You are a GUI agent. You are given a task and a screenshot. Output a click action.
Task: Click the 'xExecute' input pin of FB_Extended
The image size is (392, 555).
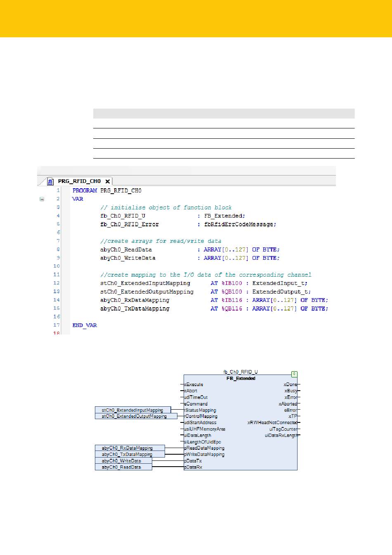(x=194, y=384)
